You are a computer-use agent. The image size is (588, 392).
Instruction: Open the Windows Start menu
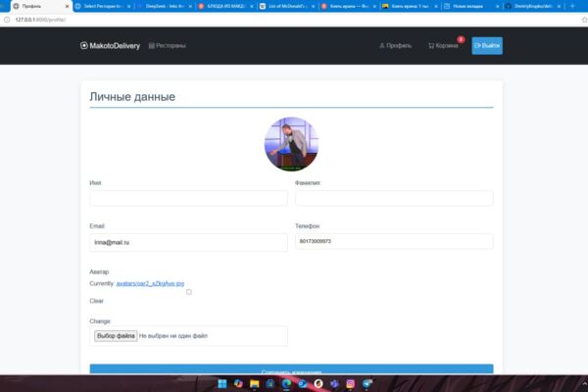click(222, 383)
